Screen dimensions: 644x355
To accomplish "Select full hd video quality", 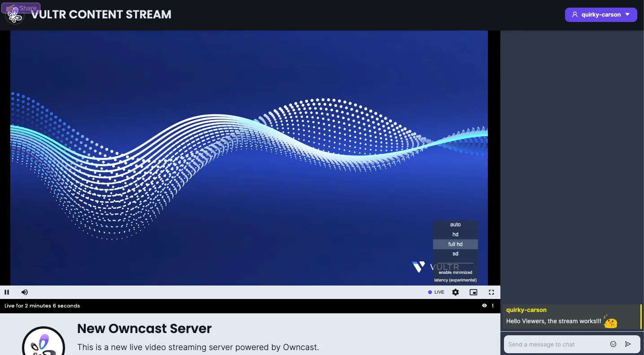I will click(456, 244).
